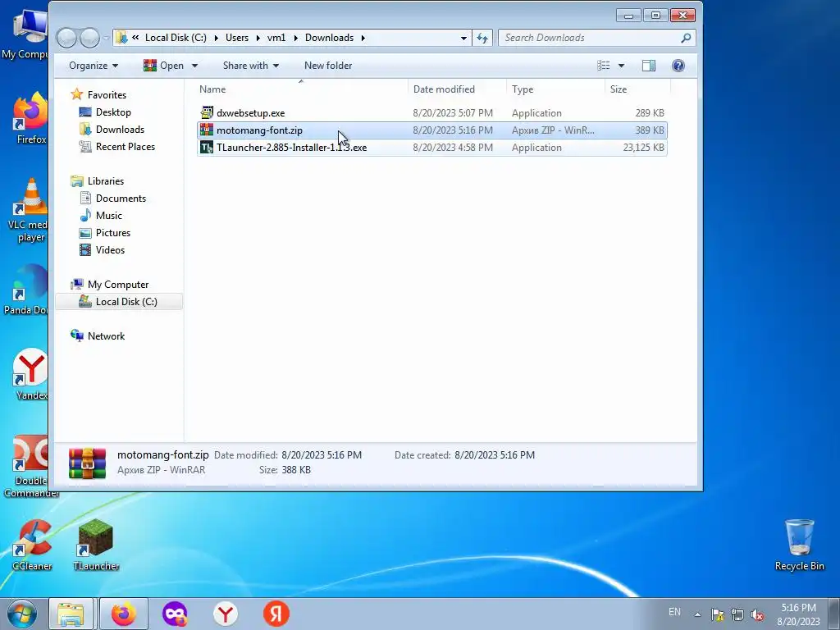
Task: Click the Back navigation arrow button
Action: tap(66, 38)
